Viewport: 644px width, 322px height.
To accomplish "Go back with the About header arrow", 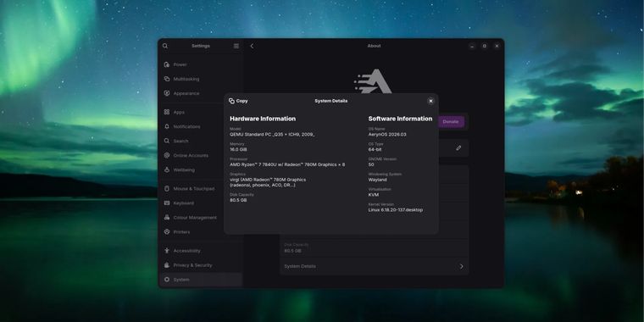I will pos(252,46).
